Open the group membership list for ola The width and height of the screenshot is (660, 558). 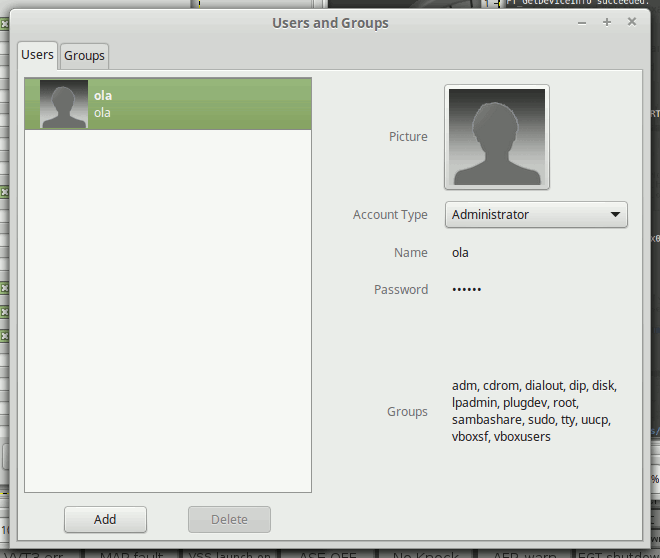(x=534, y=411)
